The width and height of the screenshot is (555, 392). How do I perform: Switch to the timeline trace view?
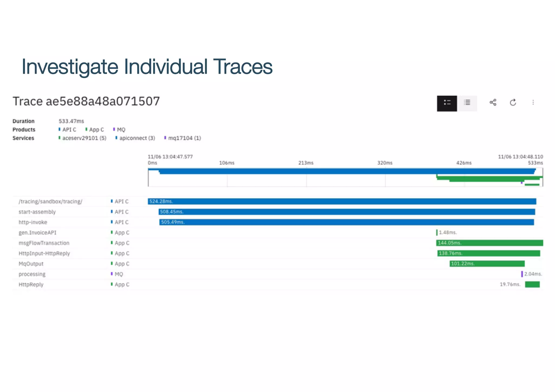(x=447, y=103)
